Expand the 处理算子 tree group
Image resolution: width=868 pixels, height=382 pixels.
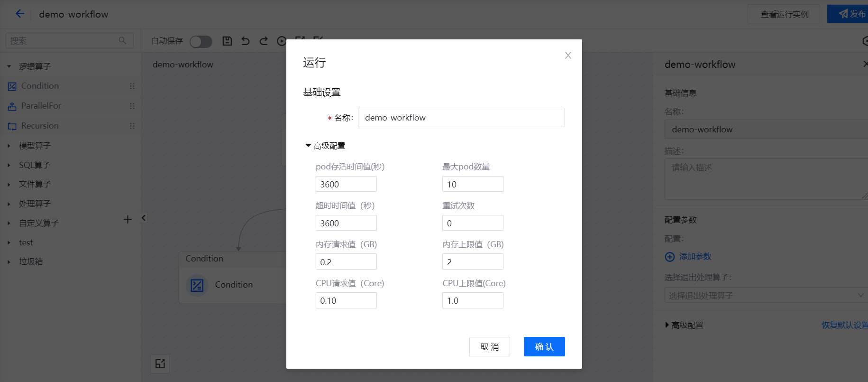(9, 204)
